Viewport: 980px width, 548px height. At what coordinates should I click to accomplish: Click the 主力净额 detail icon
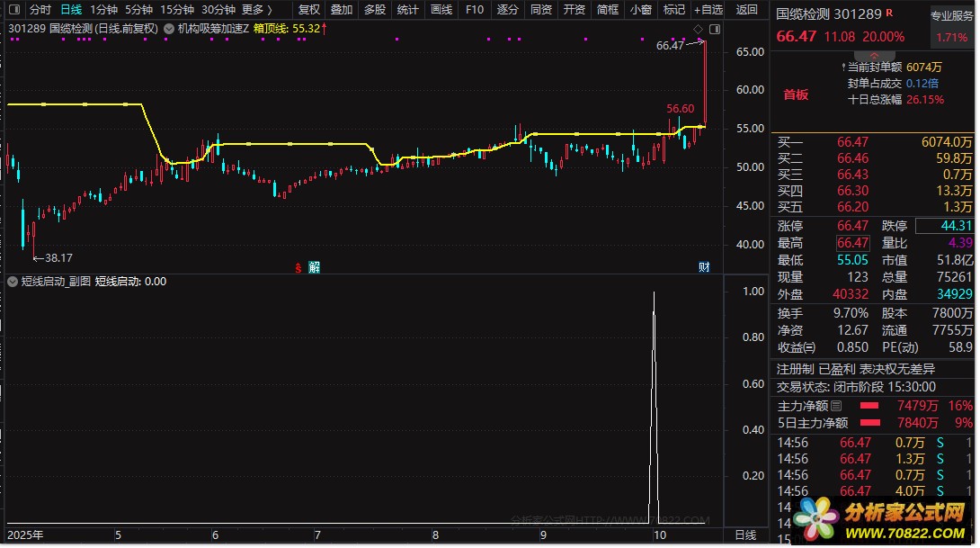point(836,406)
